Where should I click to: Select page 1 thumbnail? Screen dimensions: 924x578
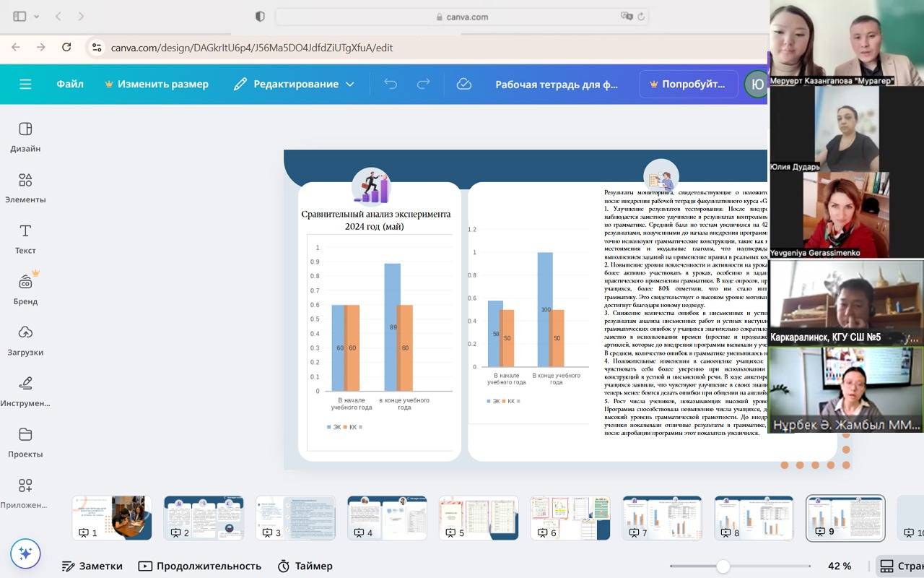coord(112,518)
